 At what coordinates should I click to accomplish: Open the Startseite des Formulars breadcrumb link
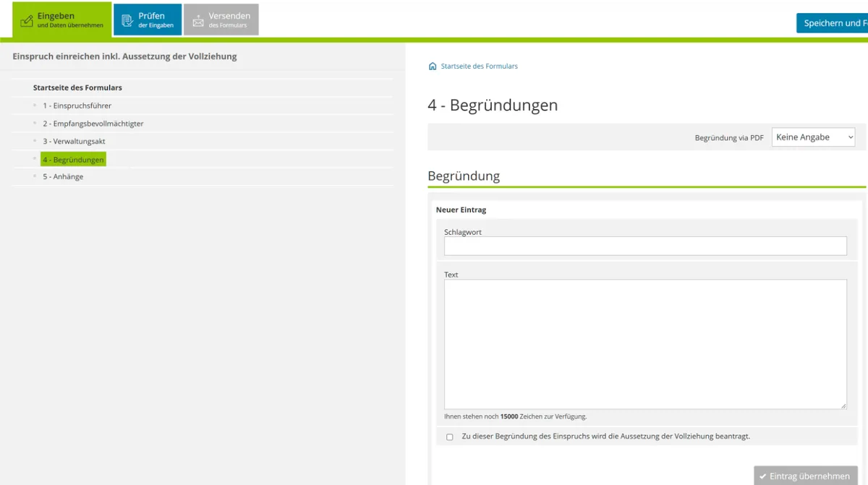pyautogui.click(x=480, y=66)
